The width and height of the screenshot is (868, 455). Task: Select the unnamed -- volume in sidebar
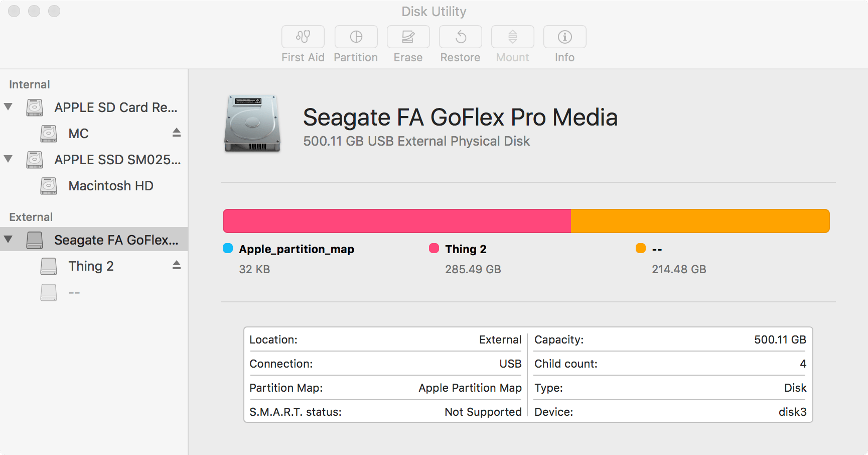(74, 292)
